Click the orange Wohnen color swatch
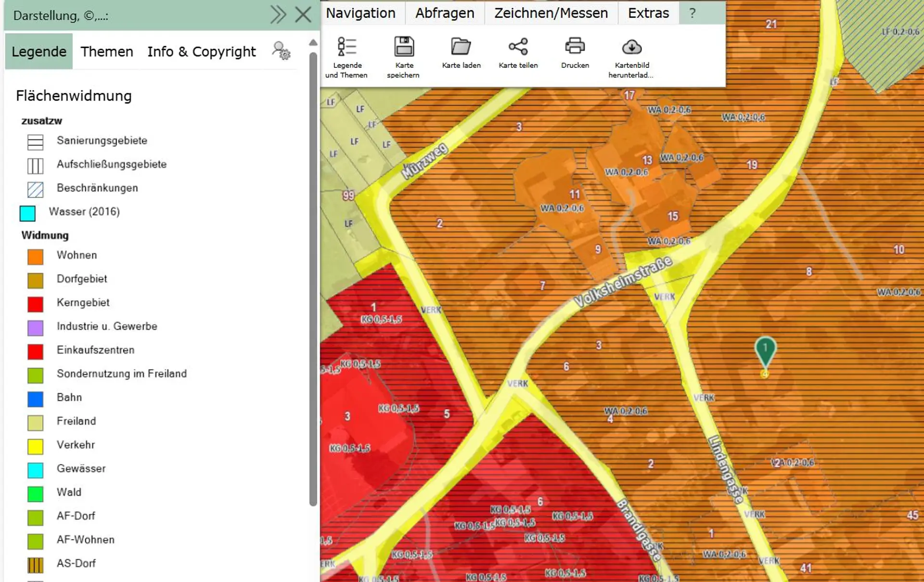The width and height of the screenshot is (924, 582). 35,257
